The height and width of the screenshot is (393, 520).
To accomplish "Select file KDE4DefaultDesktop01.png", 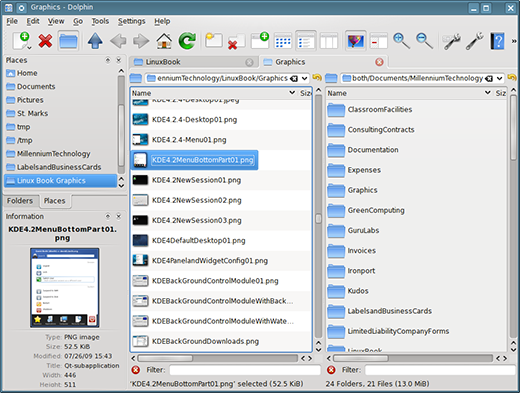I will [198, 241].
